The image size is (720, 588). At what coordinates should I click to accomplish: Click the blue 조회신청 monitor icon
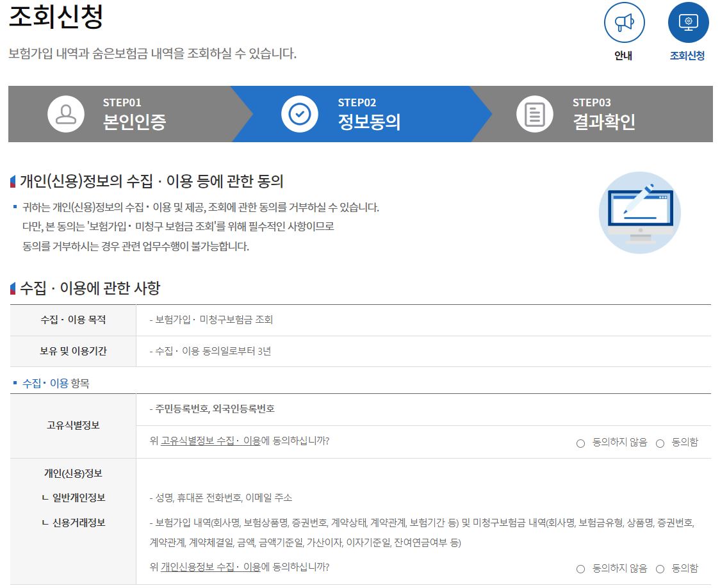pos(688,24)
